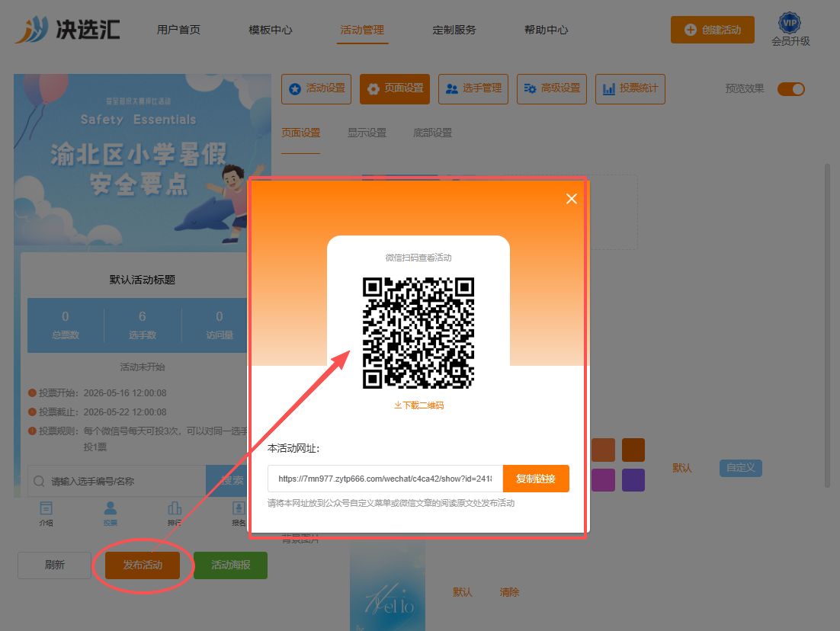
Task: Open 模板中心 menu item
Action: (x=270, y=30)
